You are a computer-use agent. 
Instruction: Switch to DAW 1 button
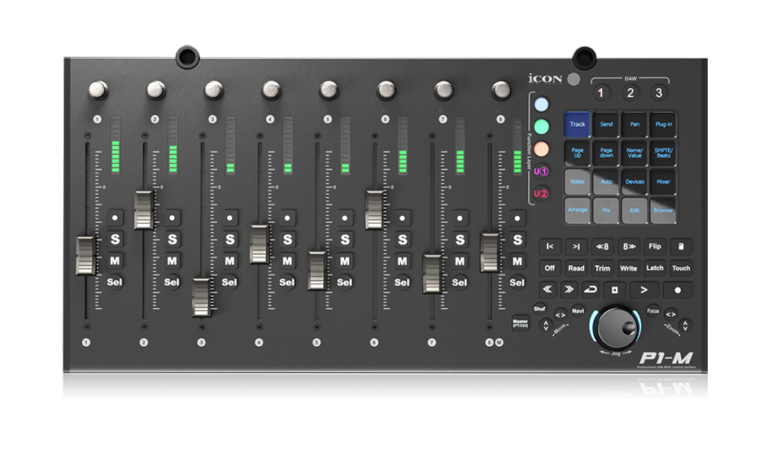pyautogui.click(x=601, y=93)
